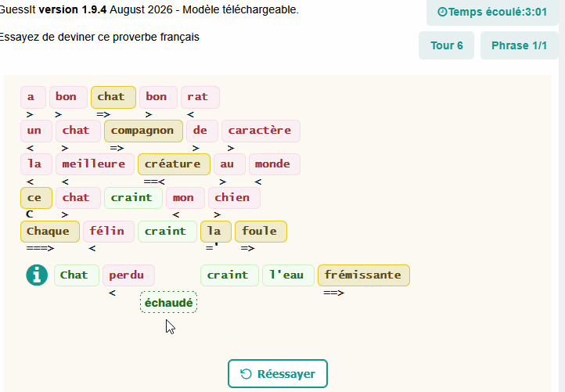Select the red 'rat' word in first row

[200, 97]
